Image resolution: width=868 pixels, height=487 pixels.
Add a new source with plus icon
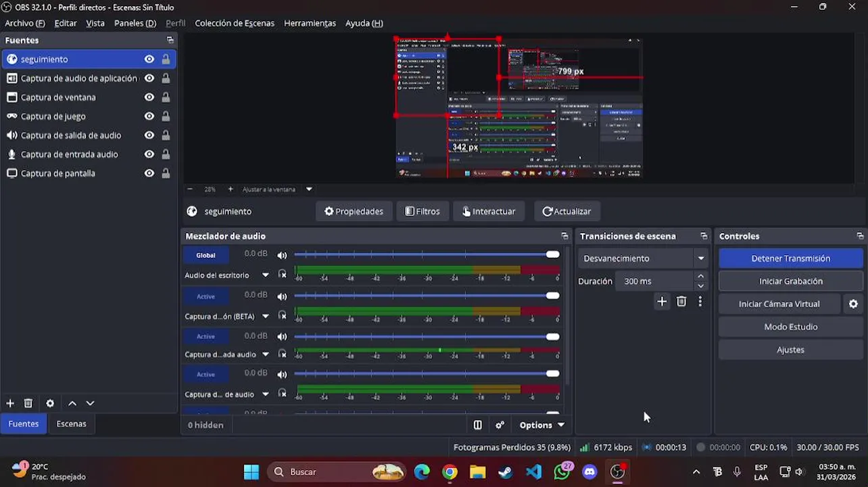point(10,403)
